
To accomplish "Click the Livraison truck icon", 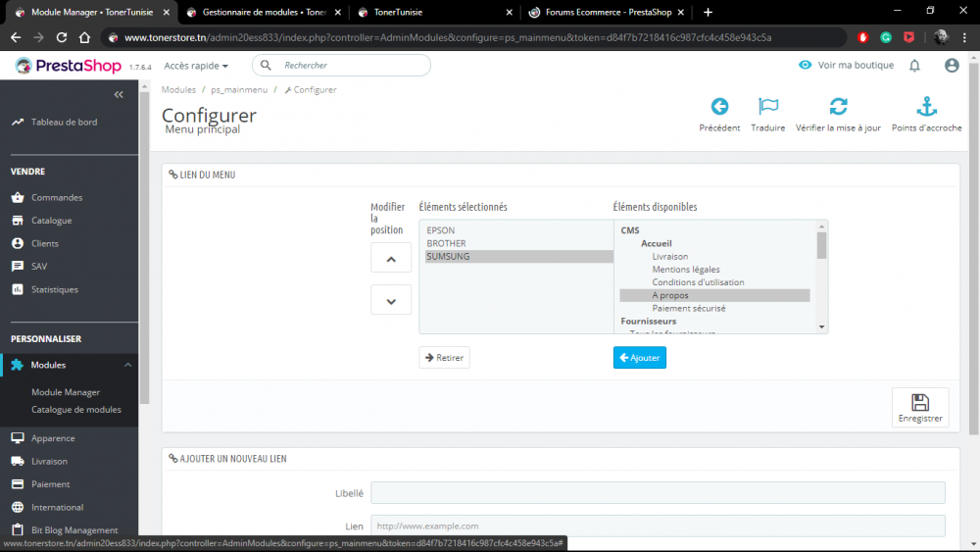I will click(x=18, y=462).
